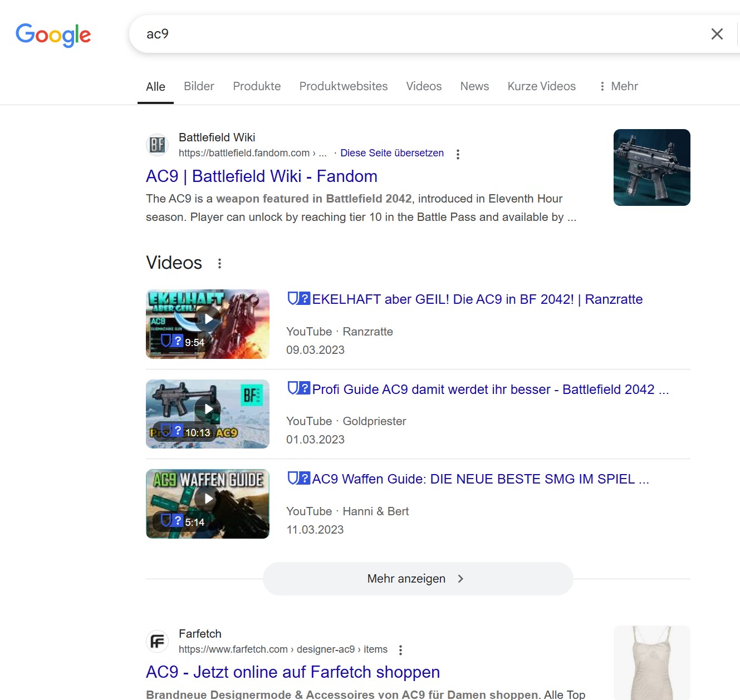740x700 pixels.
Task: Click the Farfetch dress thumbnail image
Action: point(651,663)
